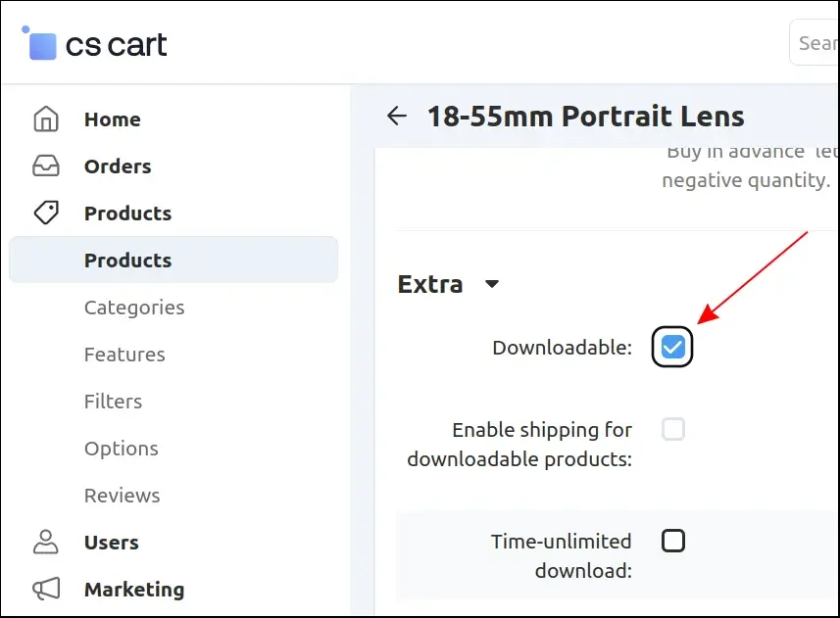This screenshot has height=618, width=840.
Task: Open the Orders menu label
Action: tap(118, 166)
